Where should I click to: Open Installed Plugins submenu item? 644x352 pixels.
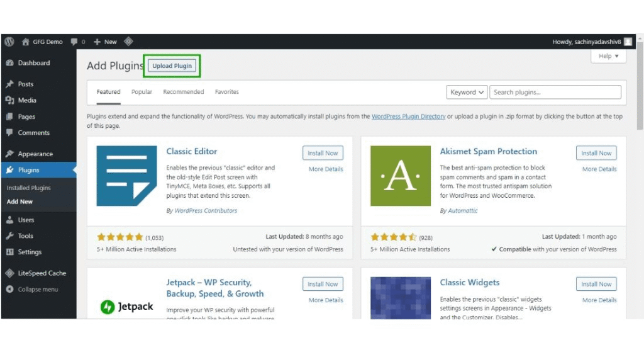(28, 188)
